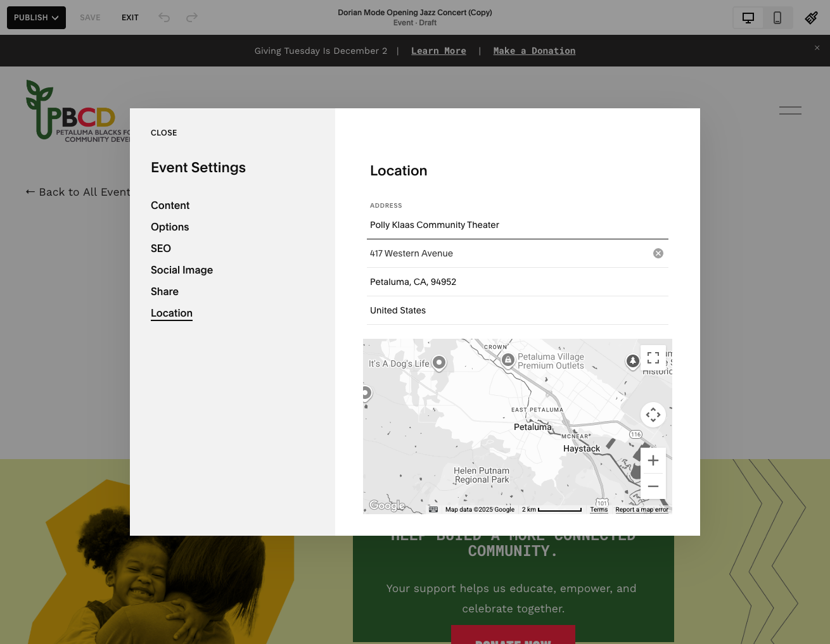The width and height of the screenshot is (830, 644).
Task: Click the map keyboard shortcuts icon
Action: tap(433, 509)
